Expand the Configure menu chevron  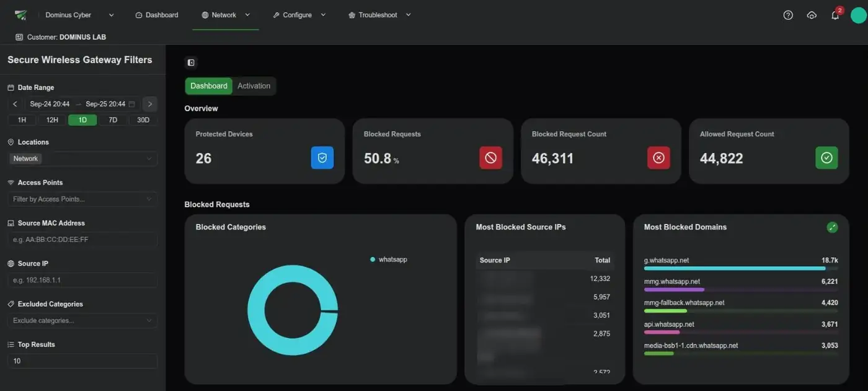pyautogui.click(x=323, y=15)
